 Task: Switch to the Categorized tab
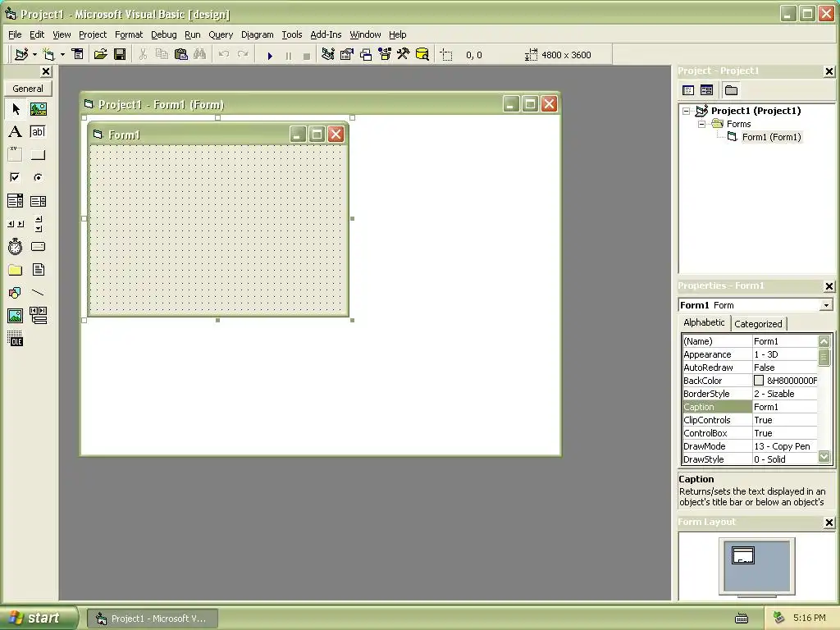[758, 324]
